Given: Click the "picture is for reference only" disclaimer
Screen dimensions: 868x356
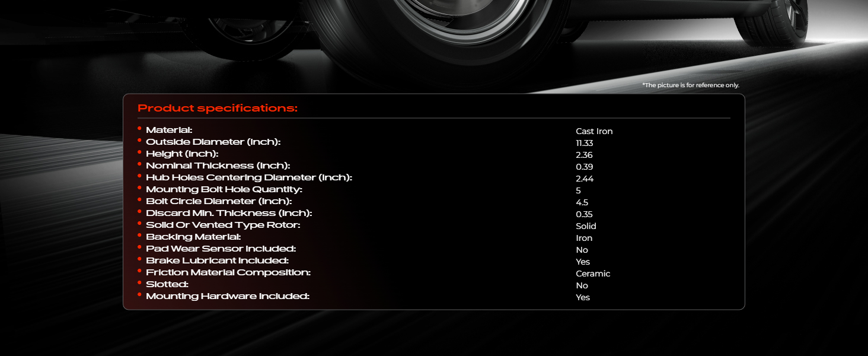Looking at the screenshot, I should coord(691,85).
